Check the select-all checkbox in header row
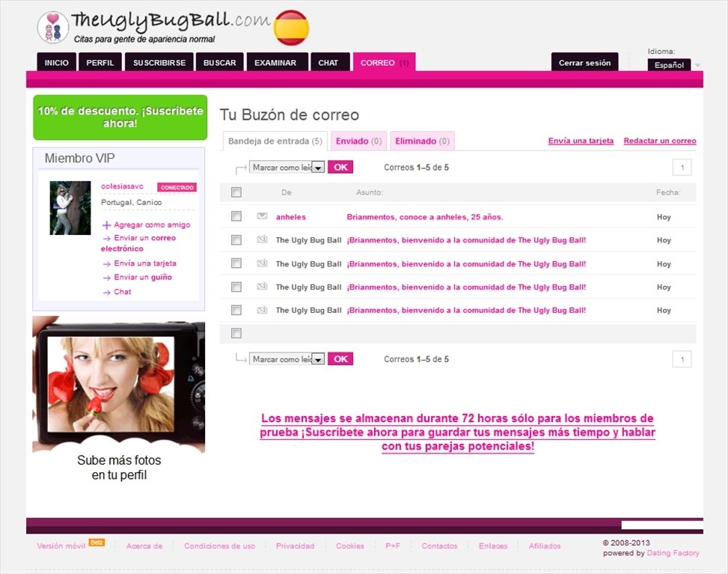 point(236,192)
